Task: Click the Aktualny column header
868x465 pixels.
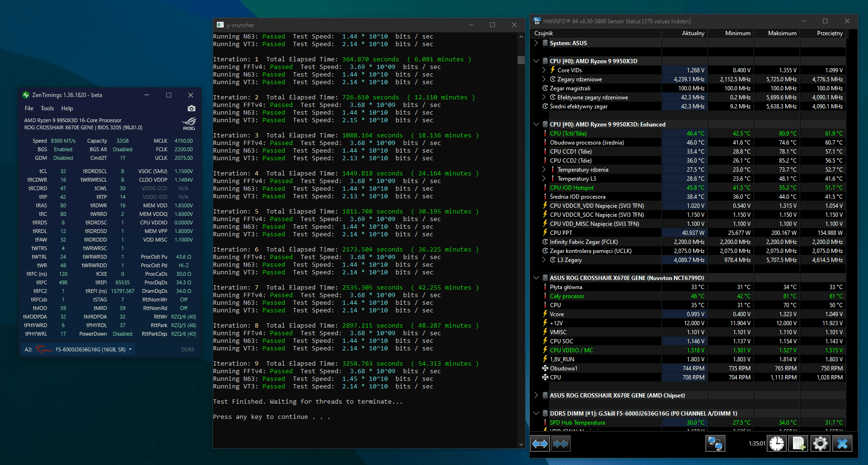Action: [x=685, y=33]
